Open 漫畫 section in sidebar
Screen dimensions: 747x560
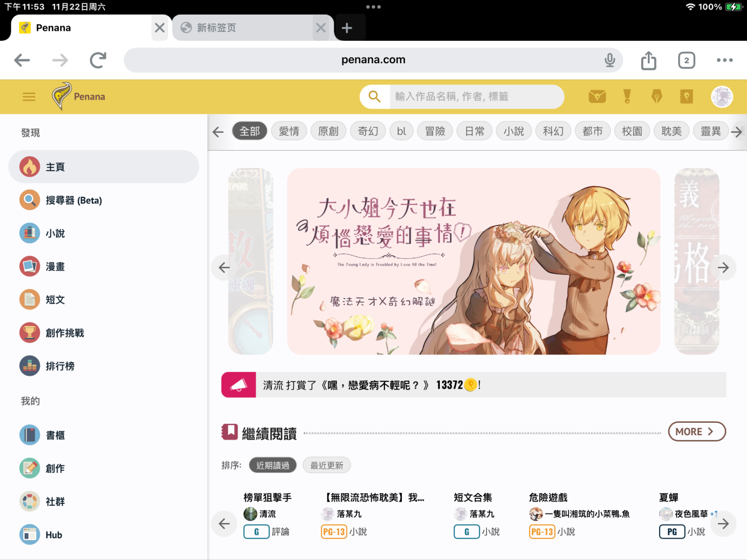(x=104, y=267)
